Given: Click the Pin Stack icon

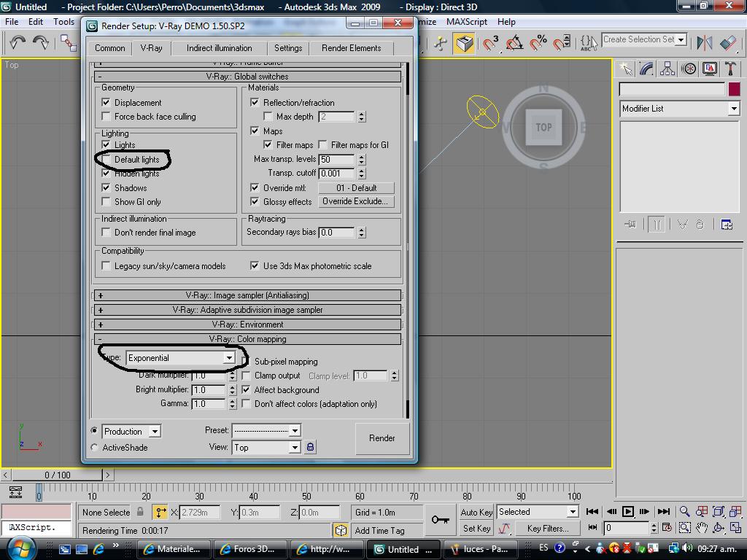Looking at the screenshot, I should (630, 225).
